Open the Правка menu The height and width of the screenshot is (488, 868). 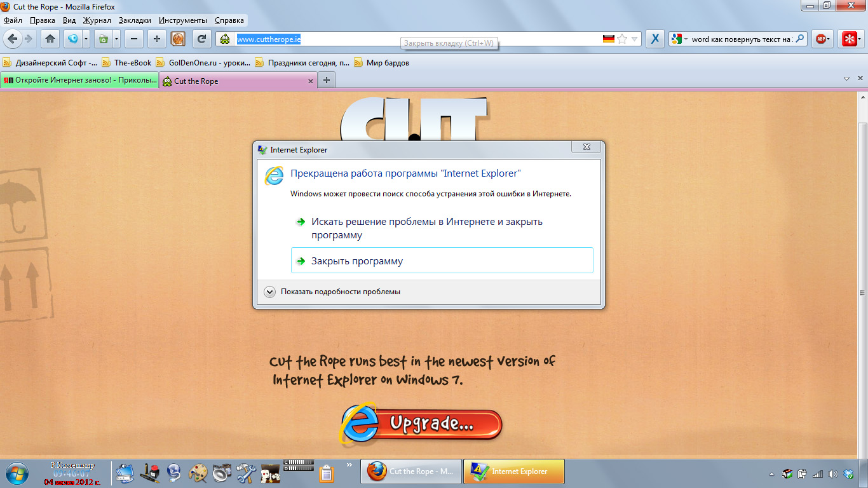[x=43, y=20]
